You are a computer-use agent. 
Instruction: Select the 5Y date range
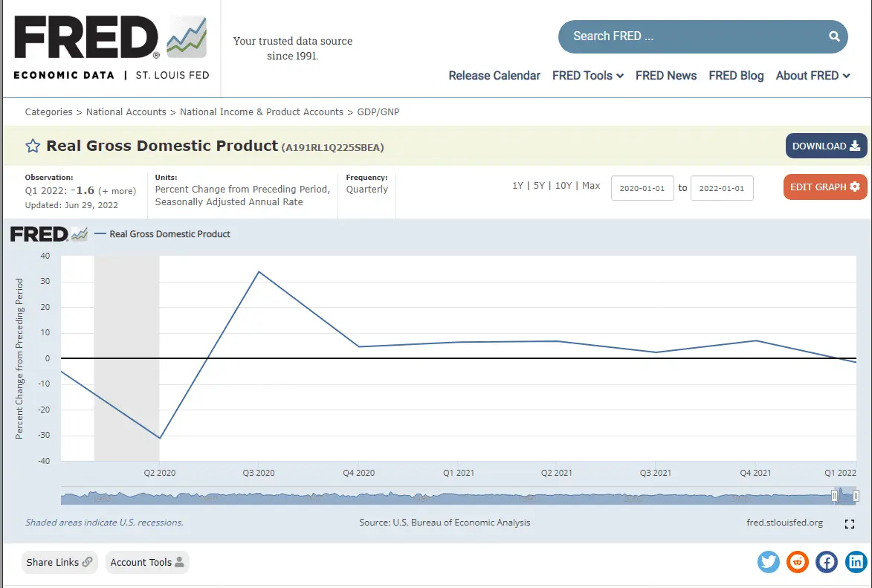539,186
